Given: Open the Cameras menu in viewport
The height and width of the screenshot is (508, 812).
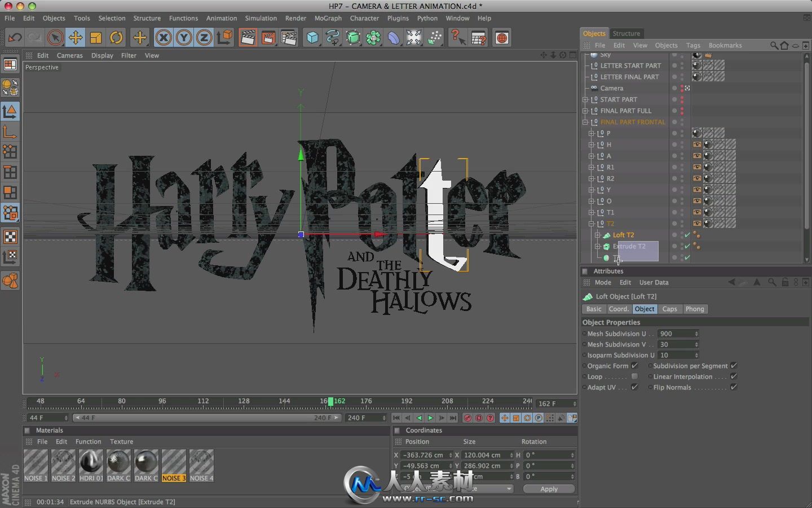Looking at the screenshot, I should coord(69,55).
